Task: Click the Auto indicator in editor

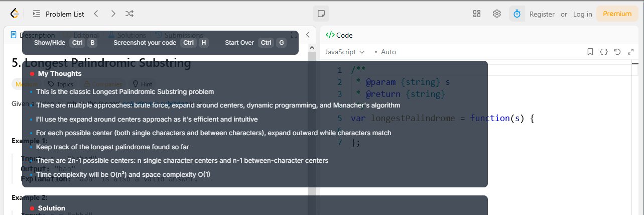Action: click(x=385, y=52)
